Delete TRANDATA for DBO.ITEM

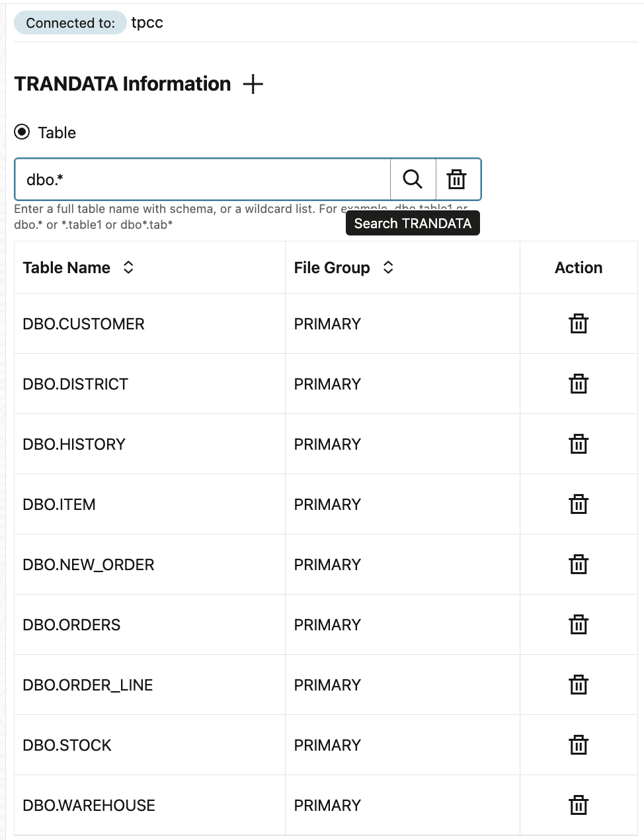(x=579, y=505)
